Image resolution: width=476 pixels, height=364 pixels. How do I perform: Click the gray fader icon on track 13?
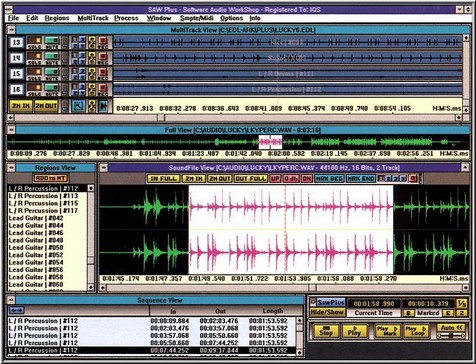pyautogui.click(x=65, y=42)
